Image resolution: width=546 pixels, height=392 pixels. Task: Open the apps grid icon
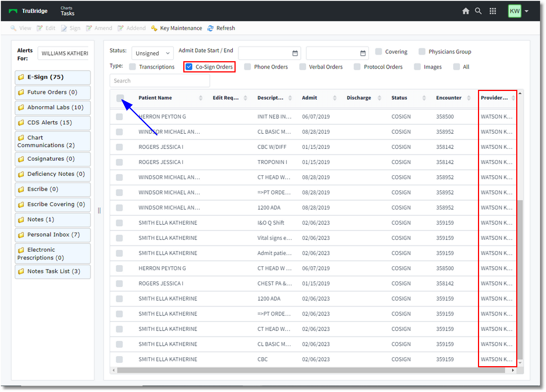tap(493, 11)
